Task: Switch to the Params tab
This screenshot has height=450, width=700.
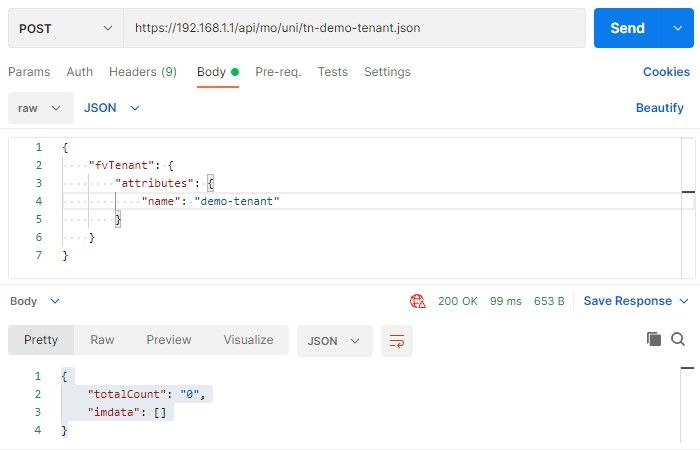Action: tap(29, 72)
